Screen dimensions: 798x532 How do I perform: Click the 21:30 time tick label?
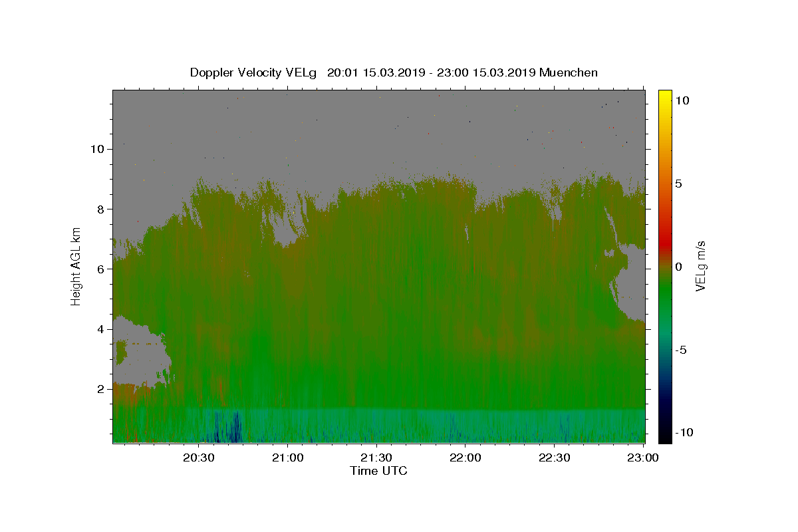point(376,458)
